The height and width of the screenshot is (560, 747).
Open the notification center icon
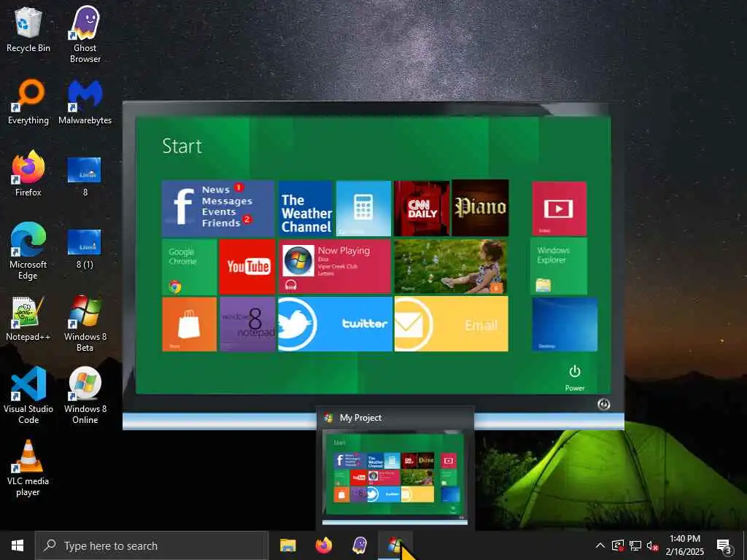coord(724,546)
